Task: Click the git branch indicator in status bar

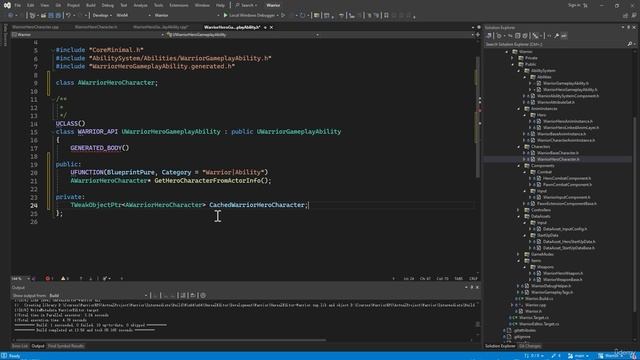Action: point(579,356)
